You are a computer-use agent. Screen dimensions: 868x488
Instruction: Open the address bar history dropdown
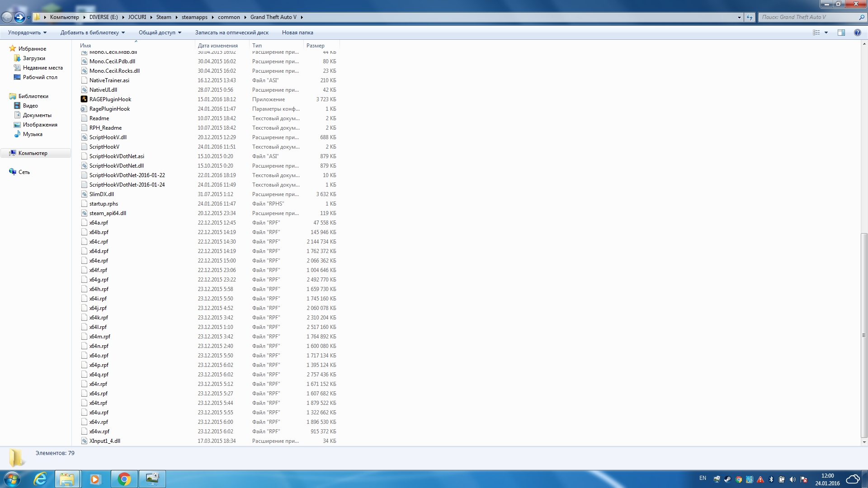739,17
